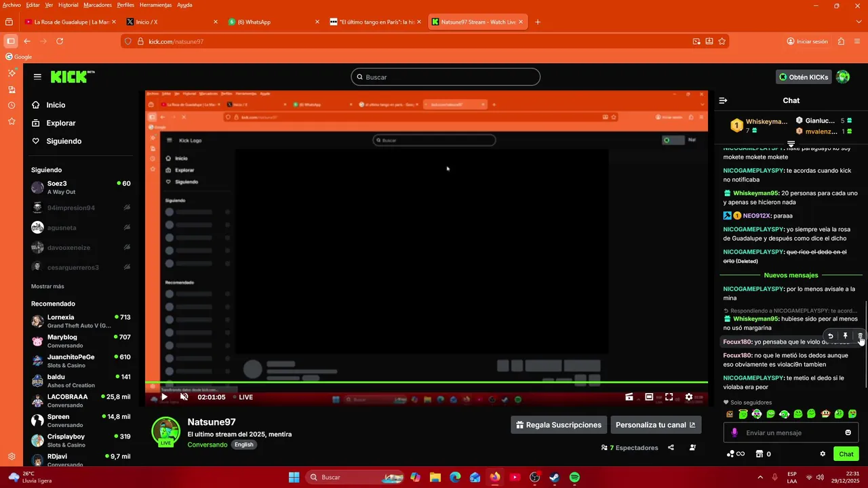Open OBS Studio from the taskbar
The image size is (868, 488).
(x=534, y=477)
